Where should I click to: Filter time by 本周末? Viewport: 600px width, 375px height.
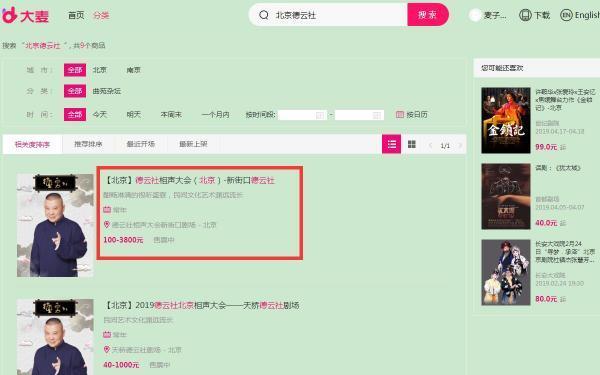(171, 114)
